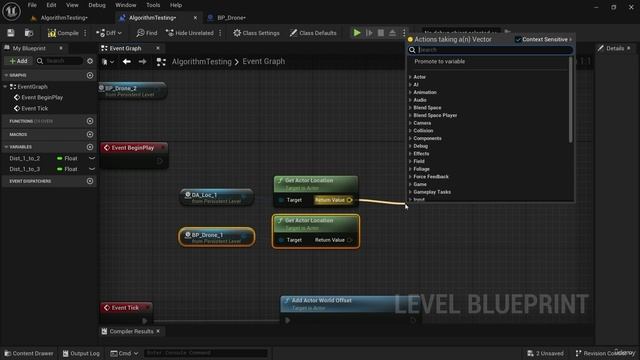Open Hide Unrelated options dots
Image resolution: width=640 pixels, height=360 pixels.
(x=220, y=33)
